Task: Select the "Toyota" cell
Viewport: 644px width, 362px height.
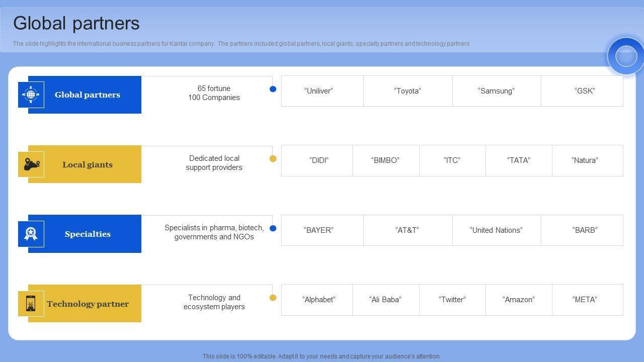Action: (x=408, y=91)
